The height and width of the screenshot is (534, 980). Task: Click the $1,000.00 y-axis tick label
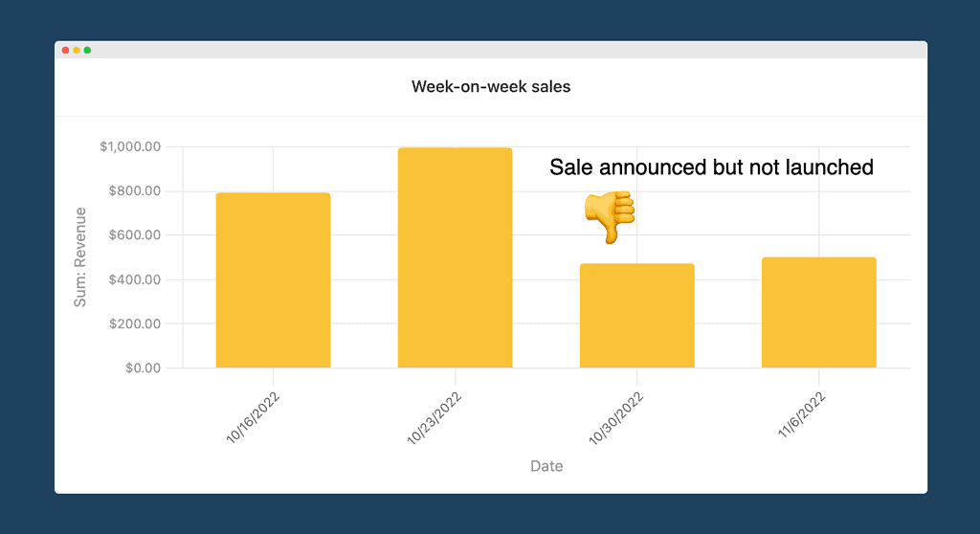click(x=128, y=147)
